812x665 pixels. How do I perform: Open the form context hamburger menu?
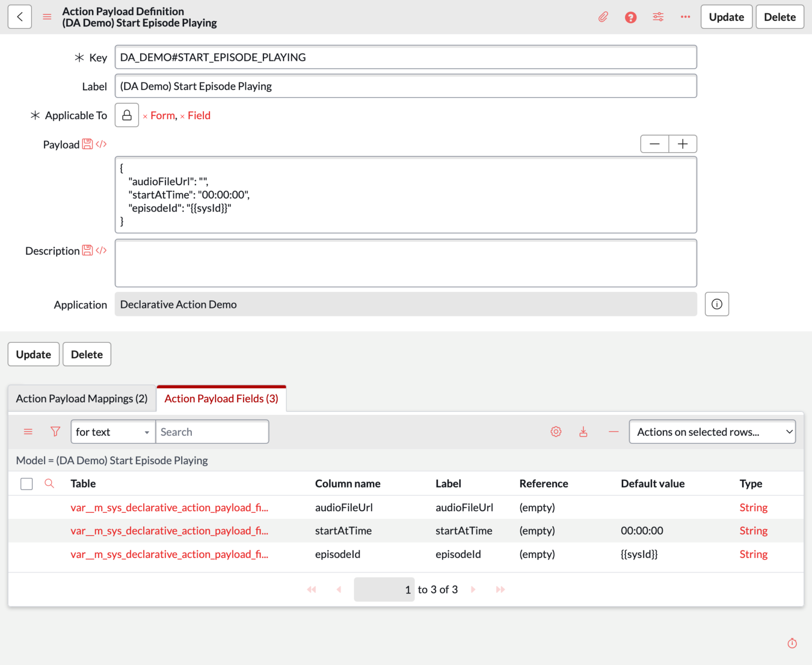pos(47,17)
